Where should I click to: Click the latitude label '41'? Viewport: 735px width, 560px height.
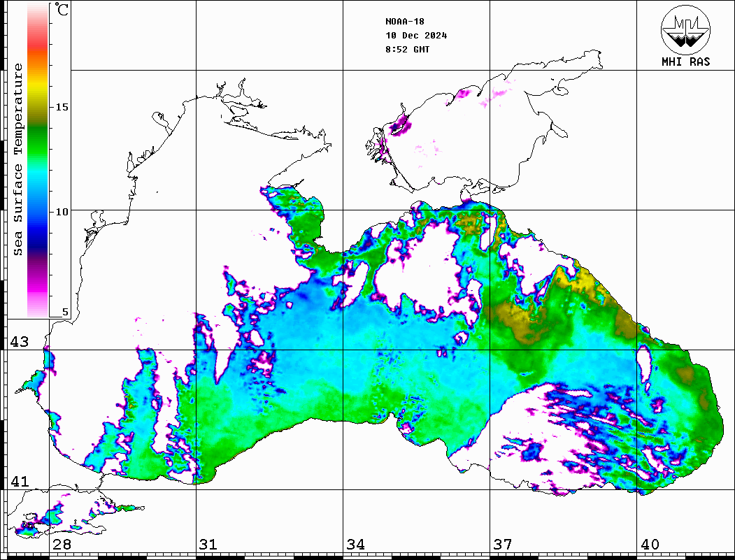20,482
